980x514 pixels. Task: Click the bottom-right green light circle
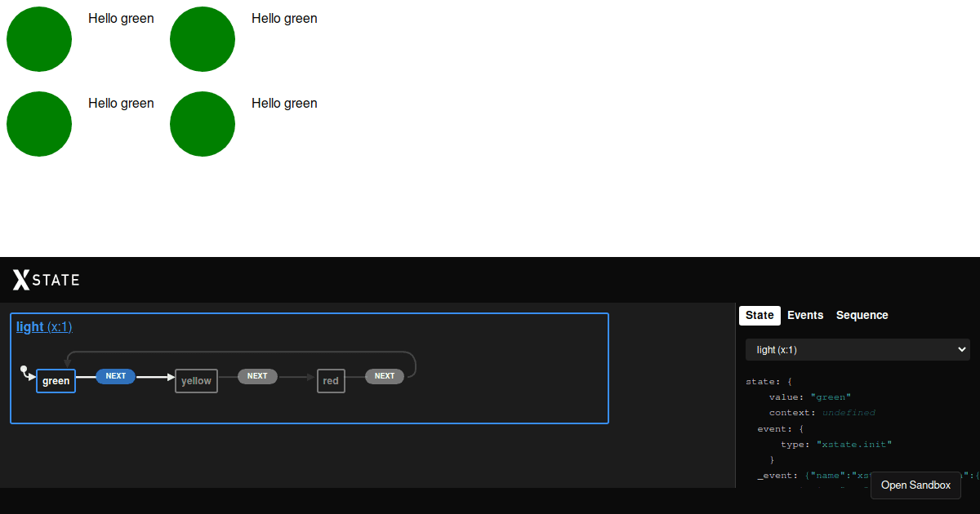203,124
